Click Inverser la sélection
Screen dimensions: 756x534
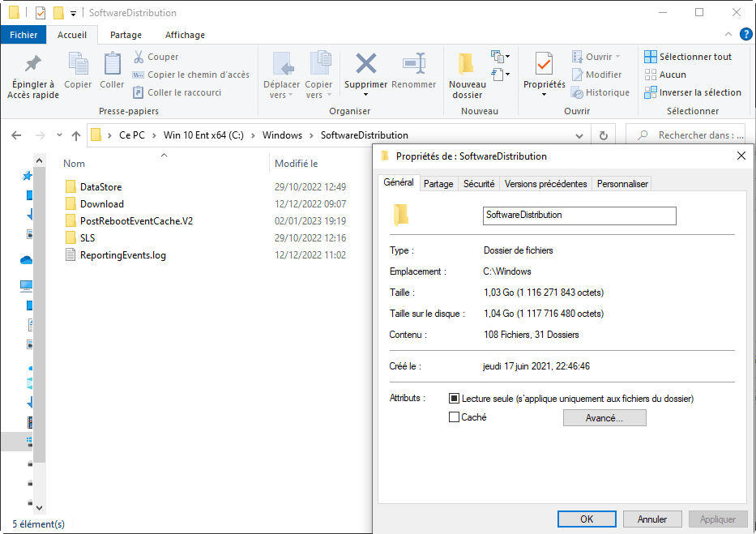pyautogui.click(x=693, y=92)
